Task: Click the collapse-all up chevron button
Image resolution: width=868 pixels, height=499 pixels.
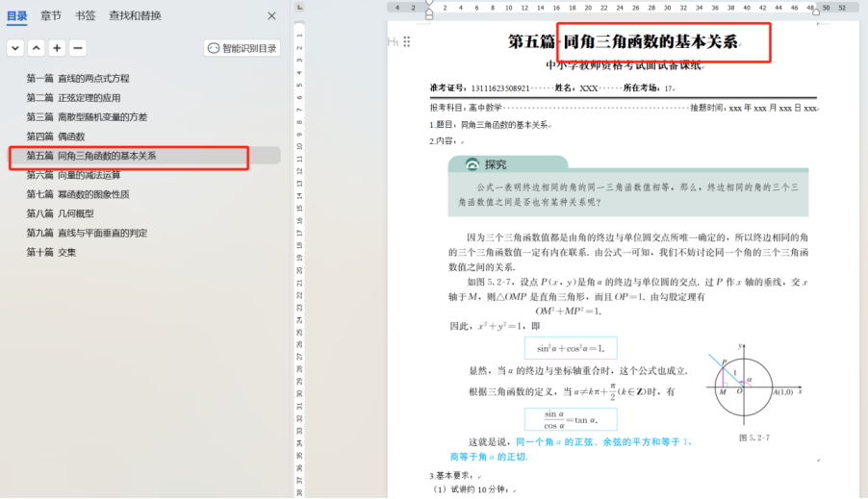Action: tap(37, 48)
